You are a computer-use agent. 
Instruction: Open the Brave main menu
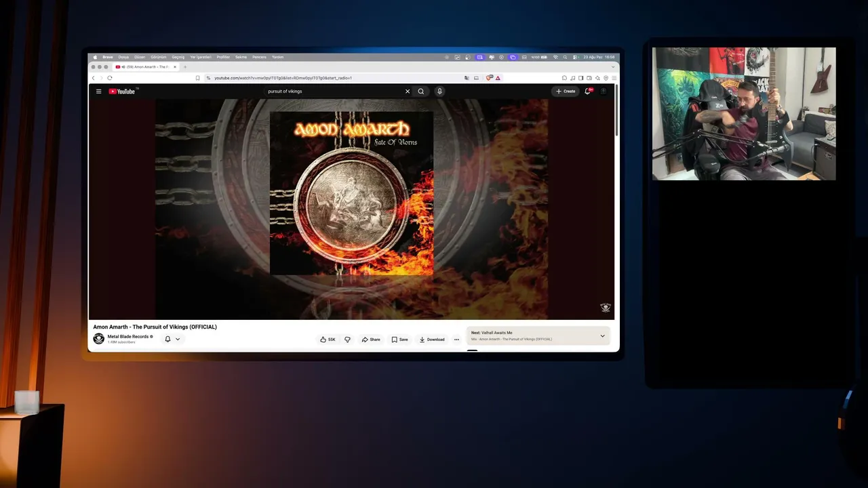pos(614,78)
